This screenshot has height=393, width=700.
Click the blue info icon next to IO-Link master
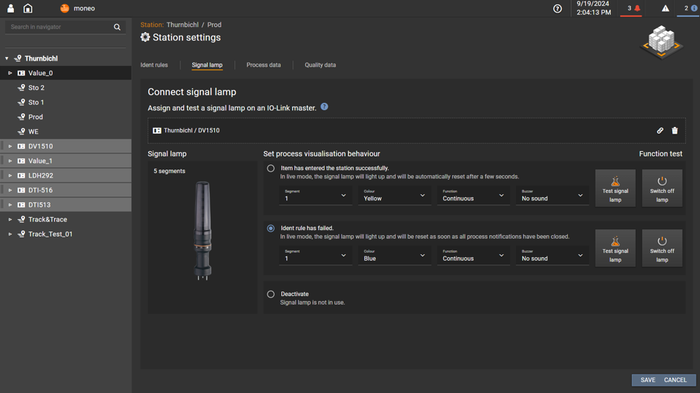click(x=324, y=107)
